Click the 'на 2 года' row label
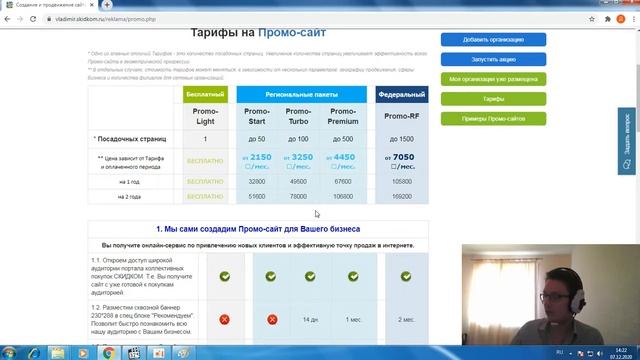The width and height of the screenshot is (640, 360). (129, 197)
